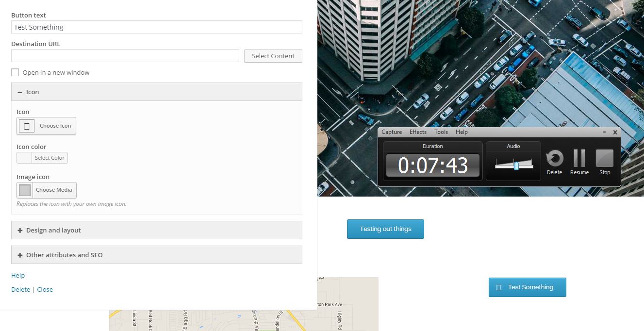Click the Delete link in widget form
This screenshot has width=644, height=331.
(20, 290)
